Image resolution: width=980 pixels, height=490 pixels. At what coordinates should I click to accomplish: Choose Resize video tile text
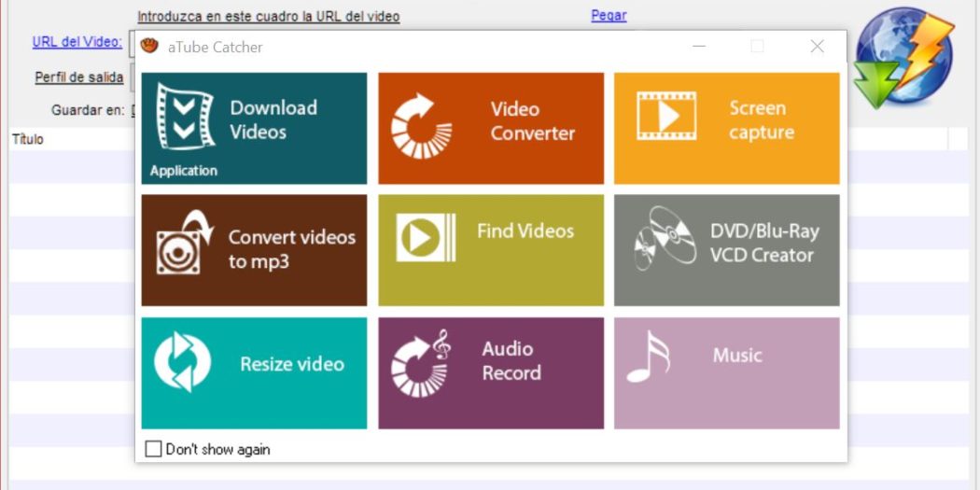pyautogui.click(x=292, y=364)
